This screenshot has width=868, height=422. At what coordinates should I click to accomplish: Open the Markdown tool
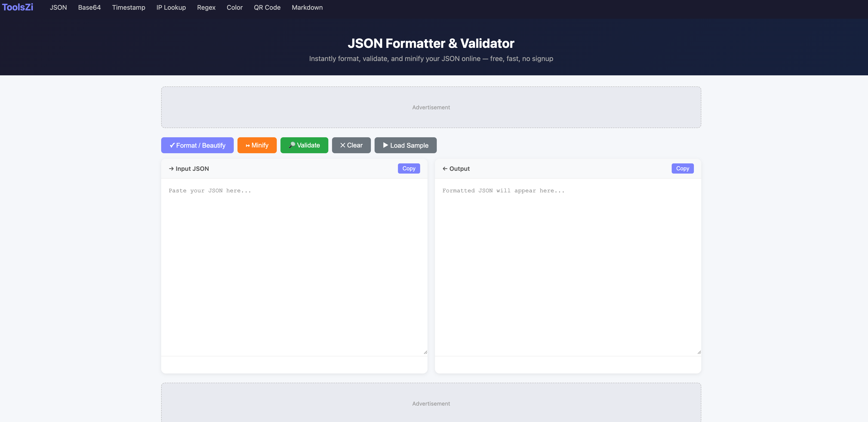307,7
